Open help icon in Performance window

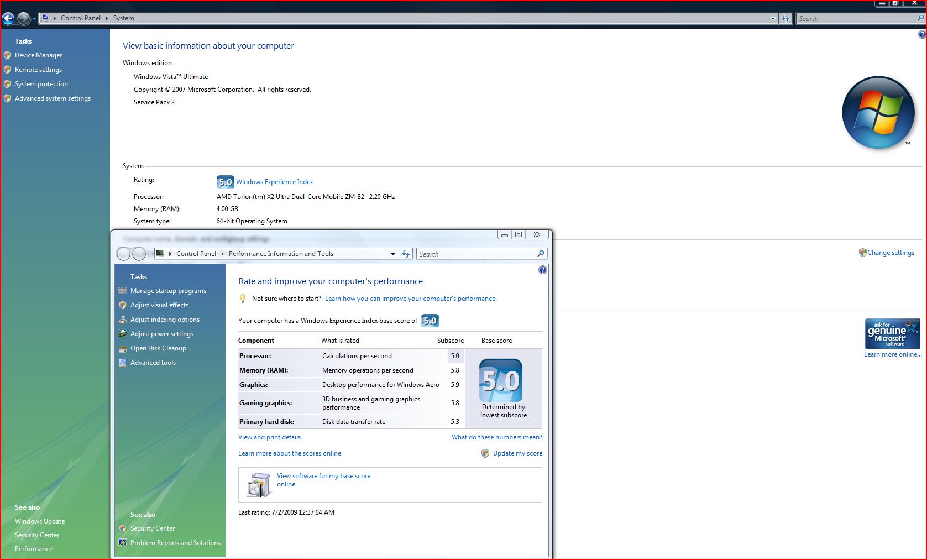543,270
